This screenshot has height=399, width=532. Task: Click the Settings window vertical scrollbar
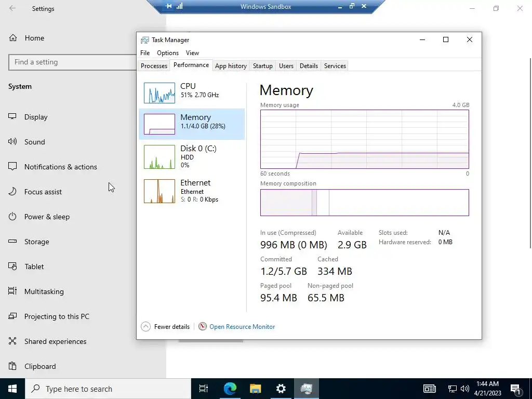coord(530,153)
